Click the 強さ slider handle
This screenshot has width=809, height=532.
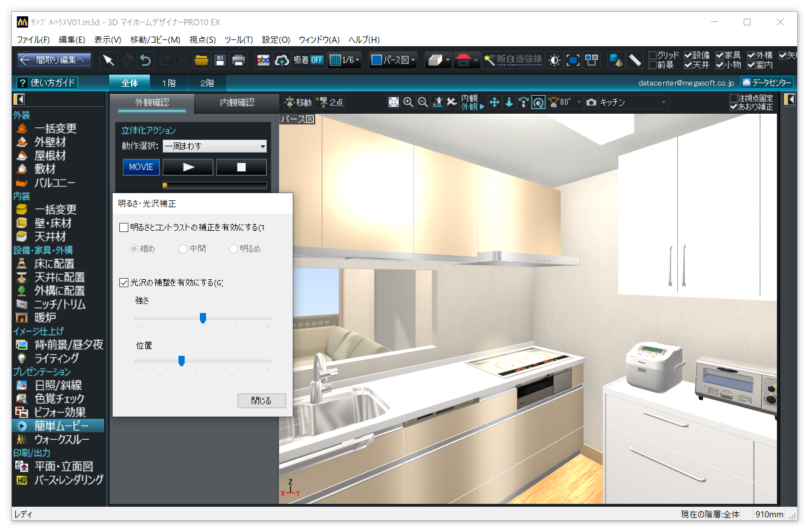203,318
